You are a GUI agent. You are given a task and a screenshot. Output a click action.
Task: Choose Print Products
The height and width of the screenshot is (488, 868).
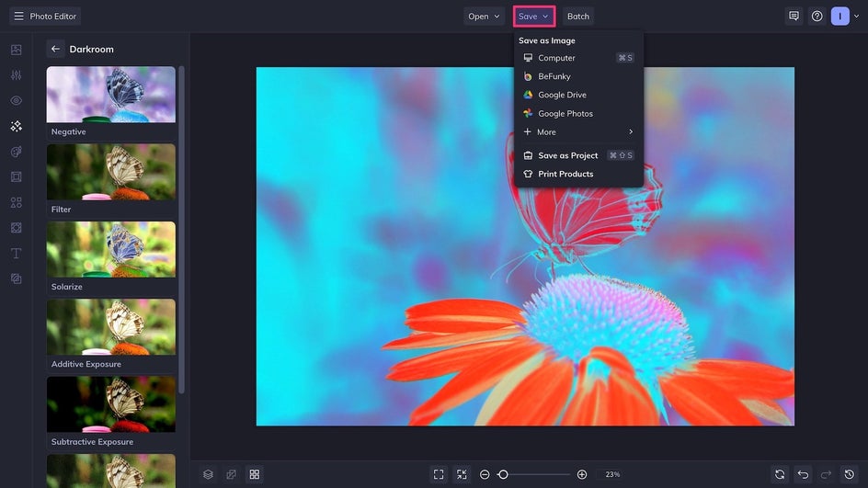(578, 174)
